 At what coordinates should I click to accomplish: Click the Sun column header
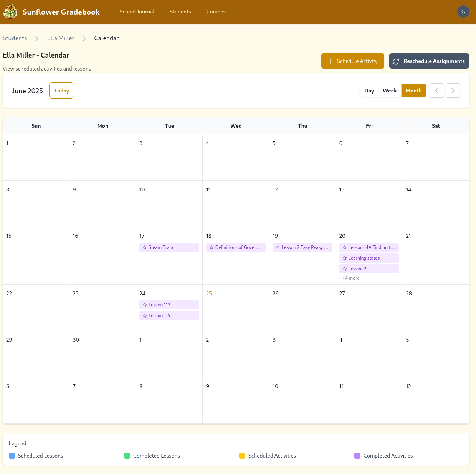(x=36, y=126)
